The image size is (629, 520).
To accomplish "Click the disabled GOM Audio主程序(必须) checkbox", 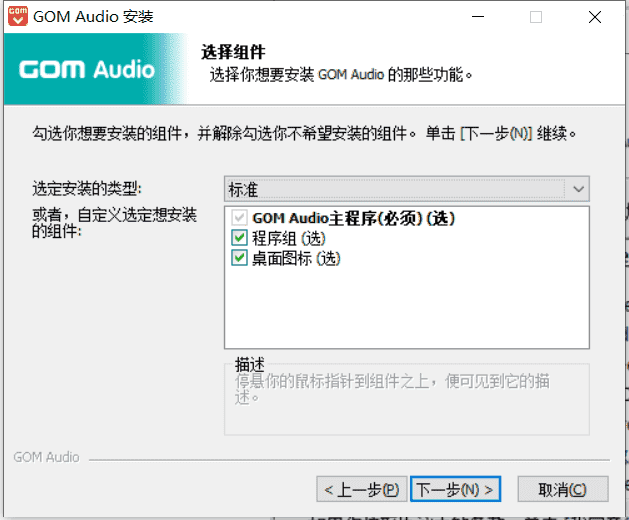I will [x=239, y=218].
